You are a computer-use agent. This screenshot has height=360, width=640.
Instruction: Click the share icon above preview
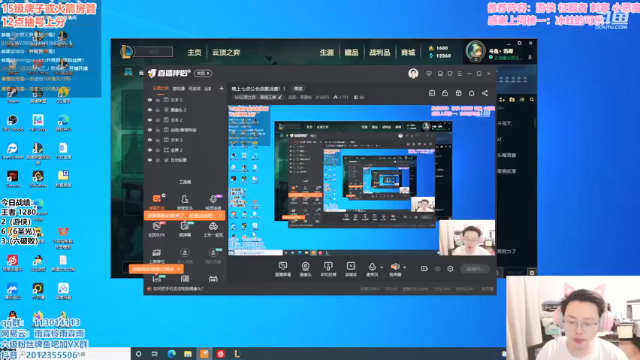[x=485, y=93]
